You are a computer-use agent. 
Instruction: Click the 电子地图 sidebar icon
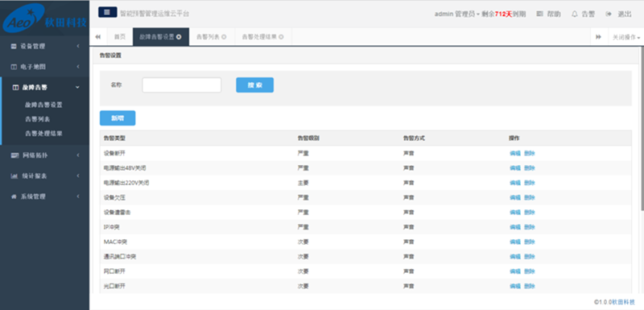pyautogui.click(x=14, y=67)
